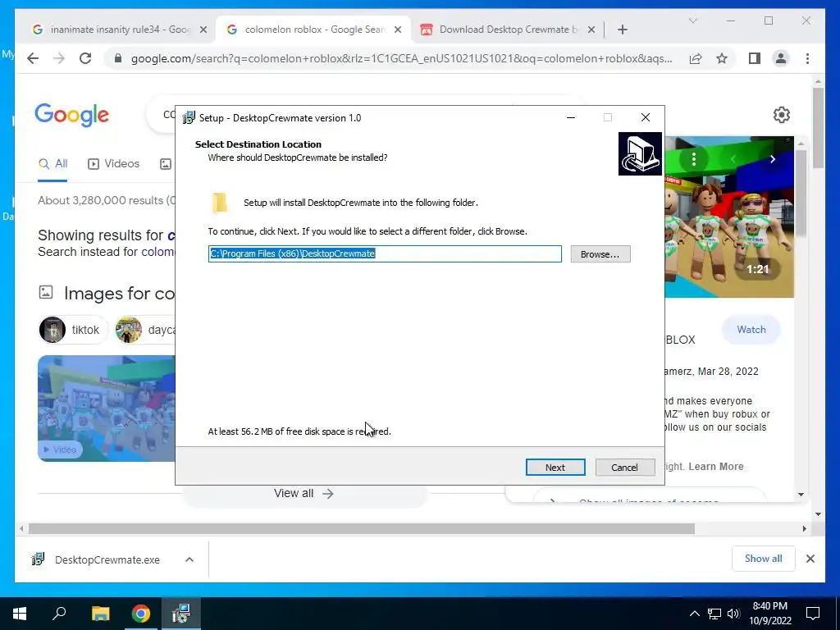The image size is (840, 630).
Task: Open the notification center icon
Action: pos(813,614)
